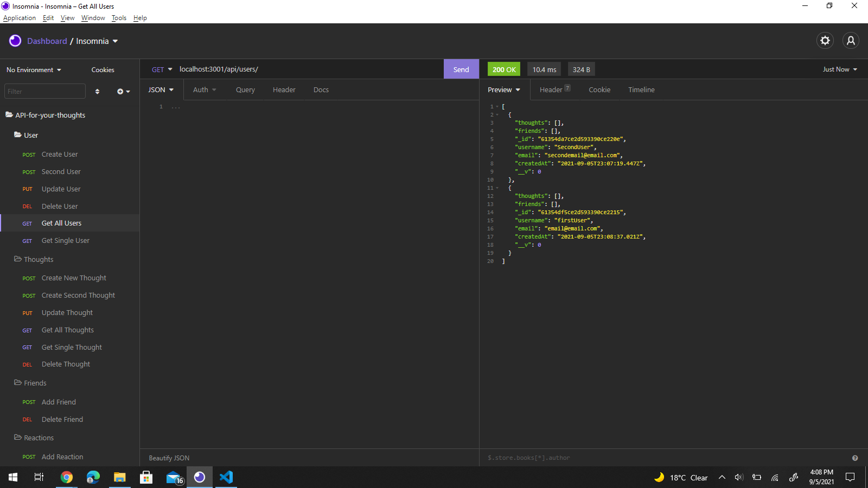Click the account avatar icon
The height and width of the screenshot is (488, 868).
point(850,41)
